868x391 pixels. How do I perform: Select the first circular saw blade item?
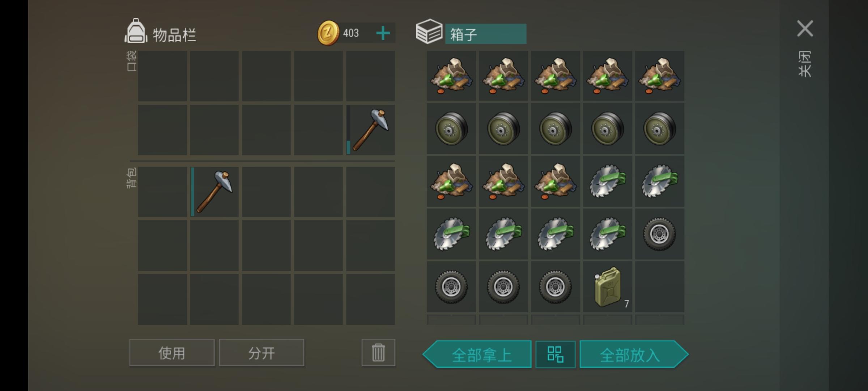[608, 181]
